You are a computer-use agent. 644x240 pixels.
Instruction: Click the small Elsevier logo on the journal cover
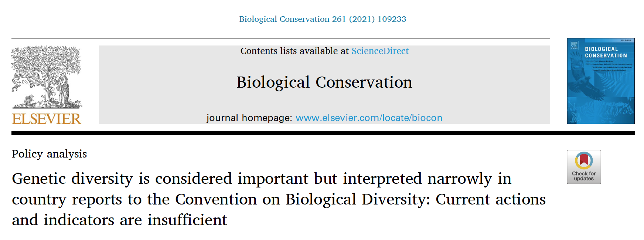click(574, 45)
